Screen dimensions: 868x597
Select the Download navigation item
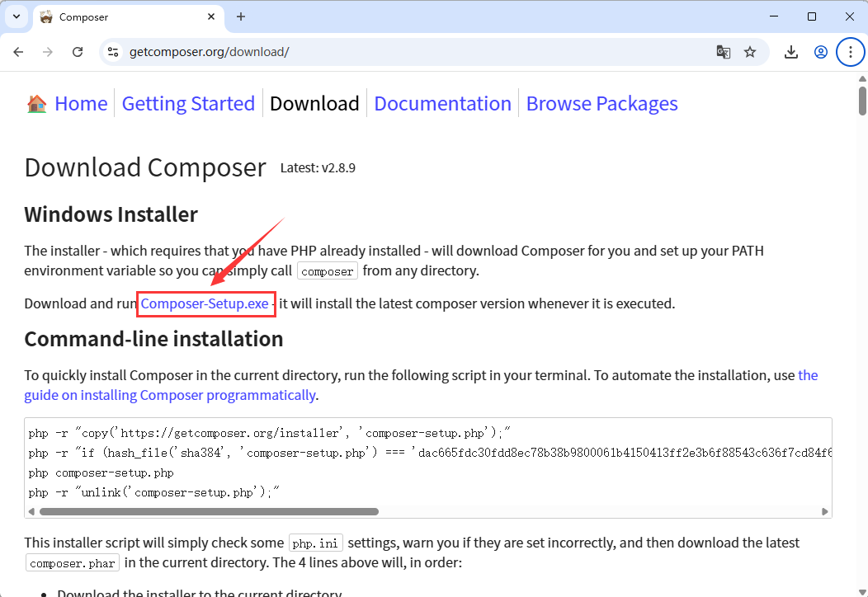(x=314, y=103)
